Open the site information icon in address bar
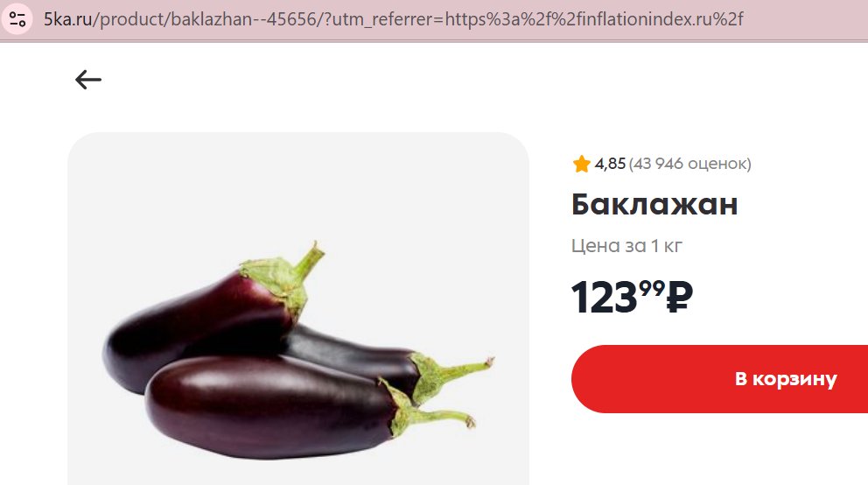This screenshot has height=485, width=868. (17, 19)
